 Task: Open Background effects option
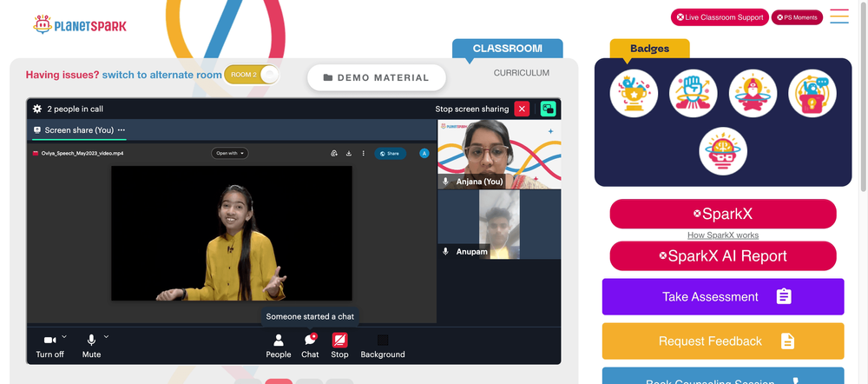(383, 347)
